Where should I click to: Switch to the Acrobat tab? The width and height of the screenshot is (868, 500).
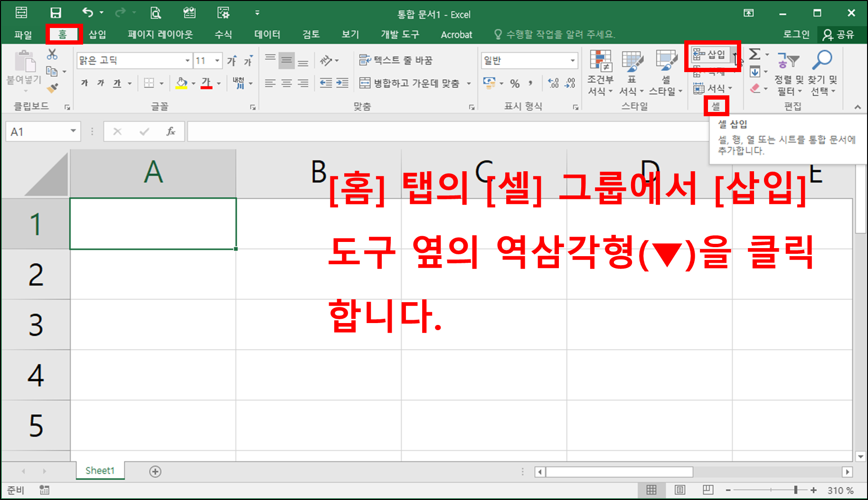tap(456, 34)
